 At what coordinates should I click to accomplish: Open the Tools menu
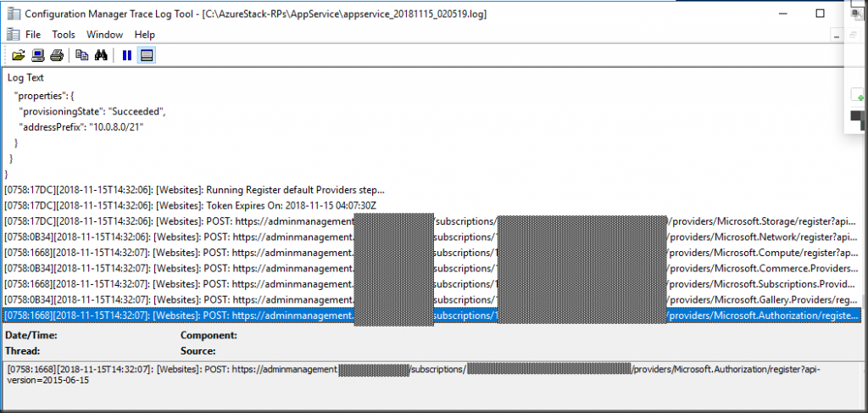tap(64, 35)
